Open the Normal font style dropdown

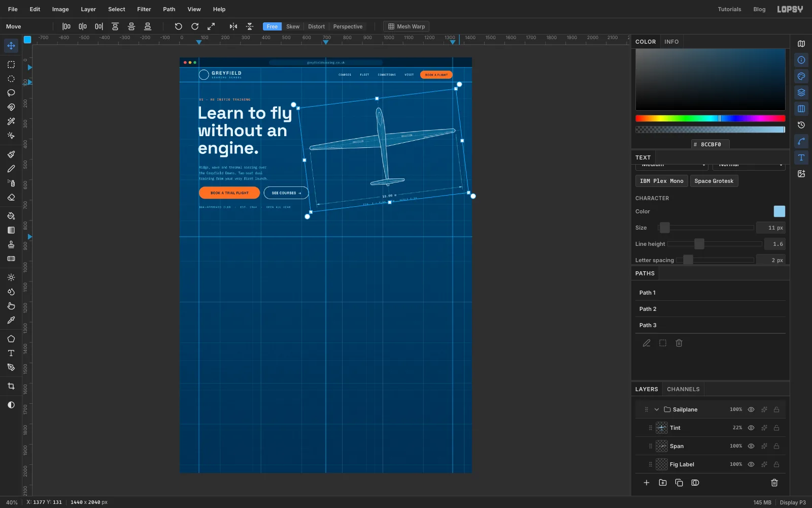click(x=749, y=166)
